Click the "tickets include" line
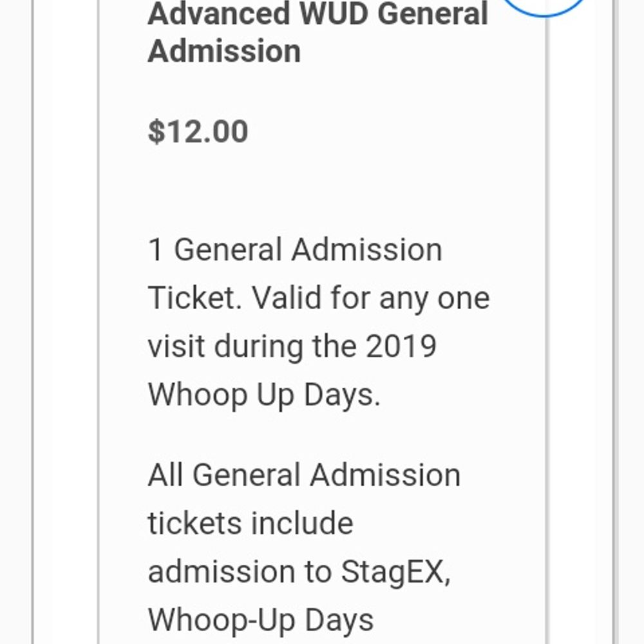Viewport: 644px width, 644px height. [250, 523]
